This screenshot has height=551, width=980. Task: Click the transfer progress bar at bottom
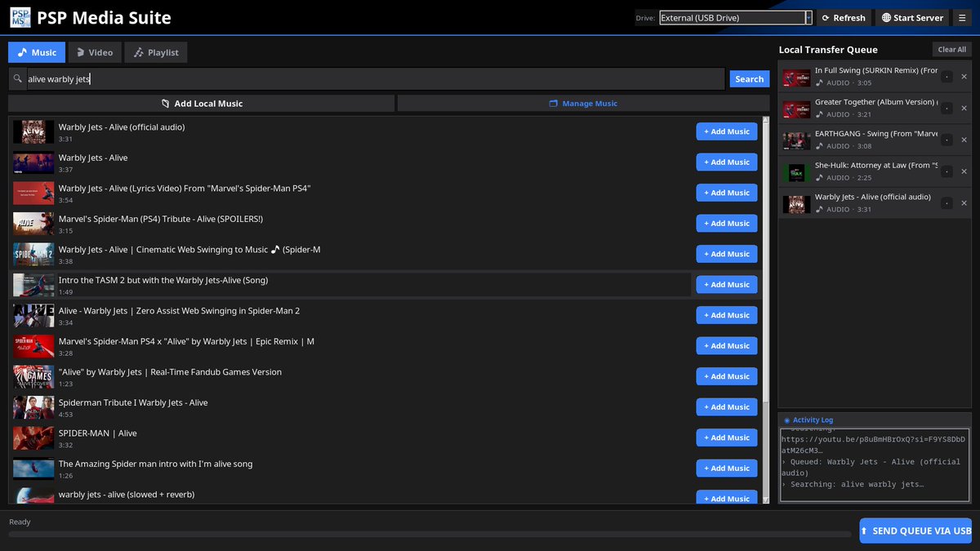point(429,535)
